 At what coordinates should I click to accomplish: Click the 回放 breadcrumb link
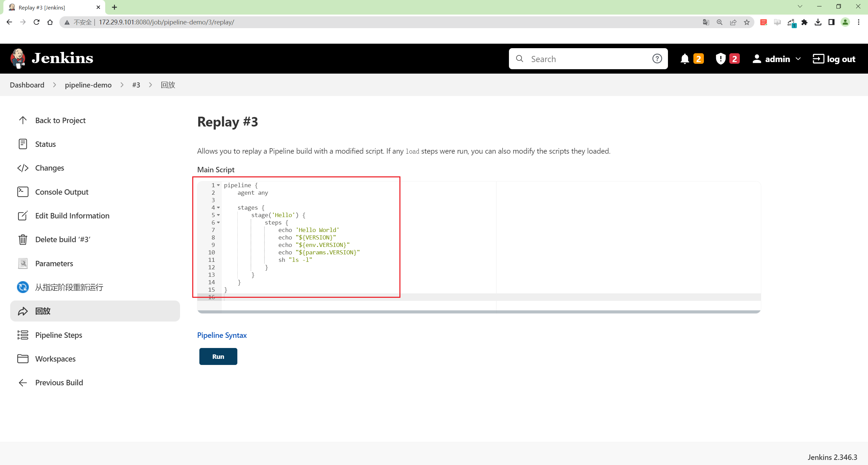(x=168, y=85)
